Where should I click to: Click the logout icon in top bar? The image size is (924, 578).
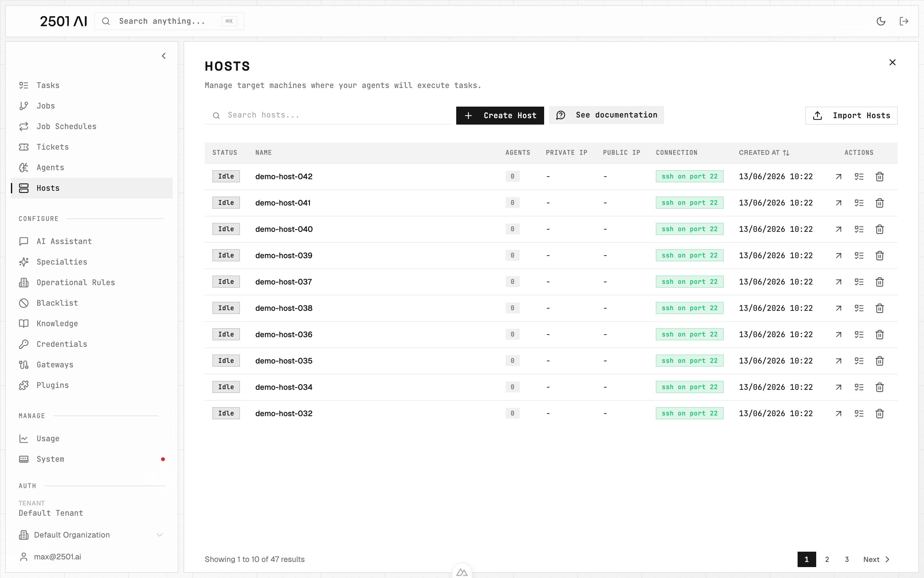point(904,21)
